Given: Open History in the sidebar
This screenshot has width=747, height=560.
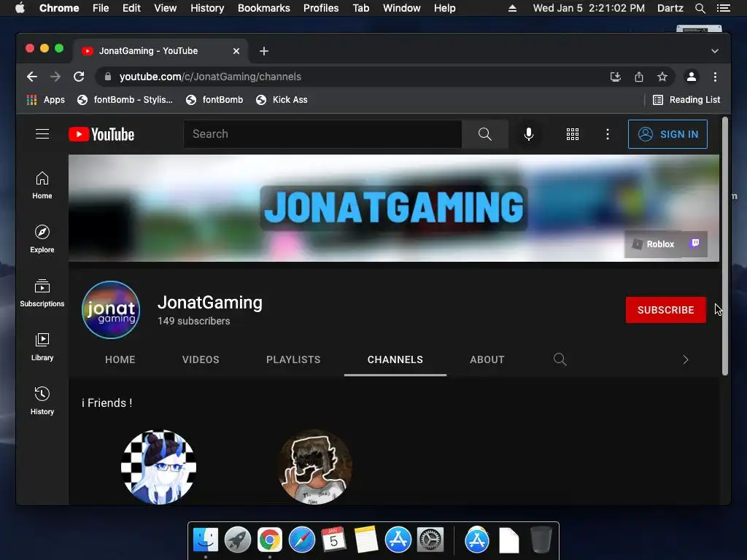Looking at the screenshot, I should [42, 400].
